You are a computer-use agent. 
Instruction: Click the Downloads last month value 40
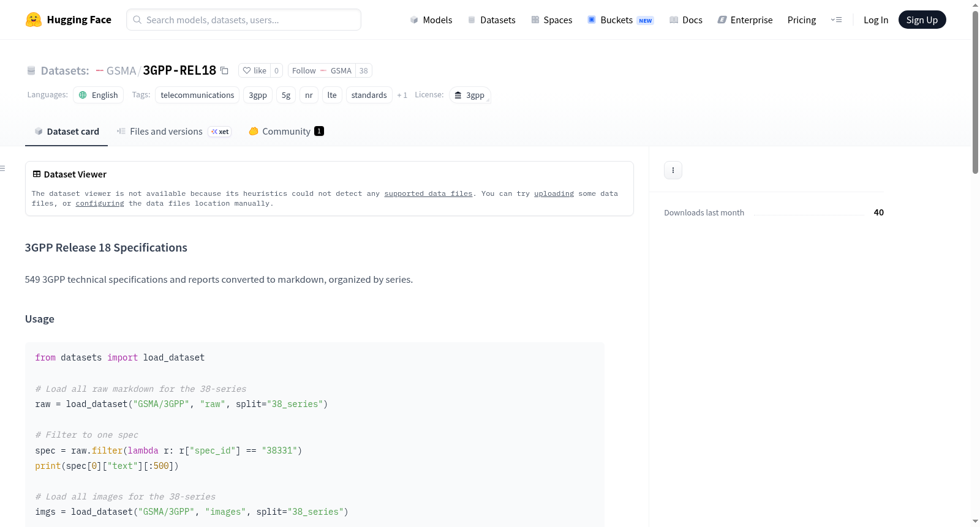[x=879, y=212]
